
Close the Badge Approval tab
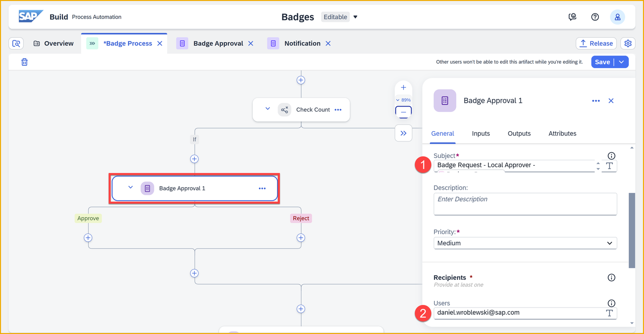pyautogui.click(x=251, y=43)
